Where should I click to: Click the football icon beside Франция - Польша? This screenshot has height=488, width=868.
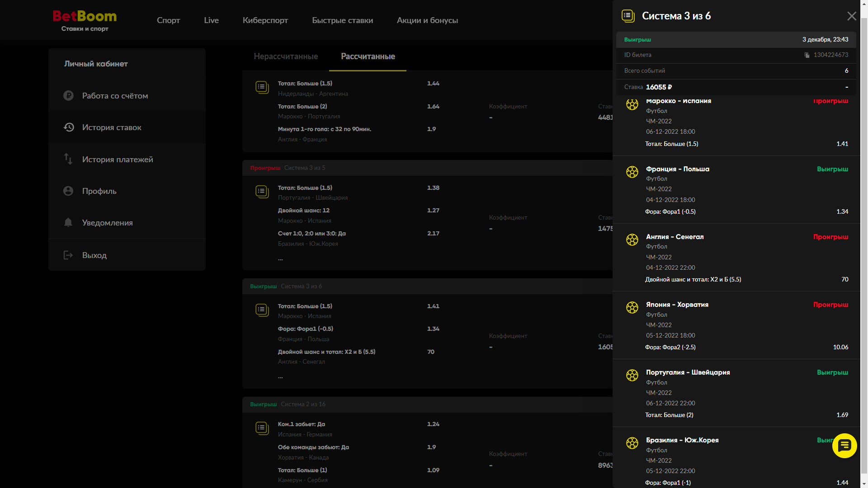point(632,172)
